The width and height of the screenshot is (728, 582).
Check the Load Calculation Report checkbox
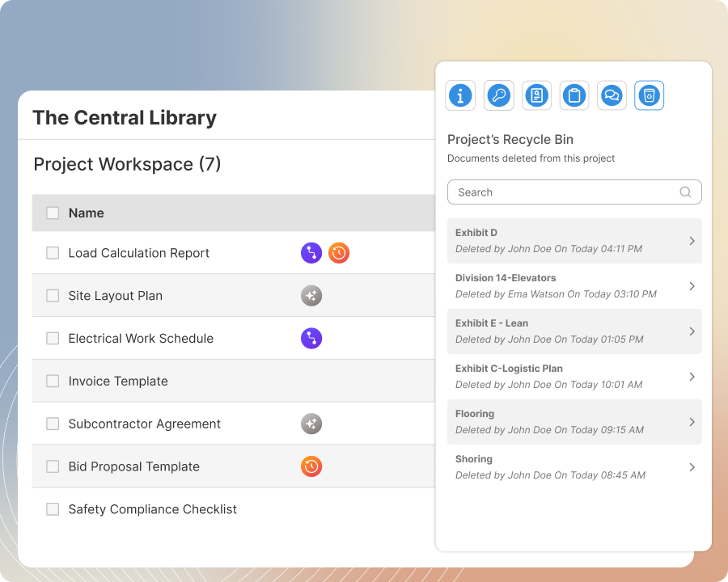pyautogui.click(x=53, y=253)
